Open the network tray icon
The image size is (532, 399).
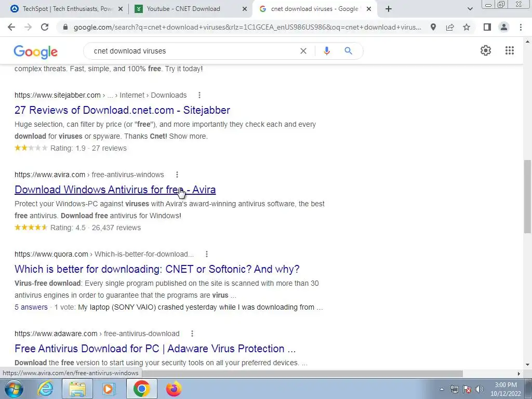tap(454, 389)
